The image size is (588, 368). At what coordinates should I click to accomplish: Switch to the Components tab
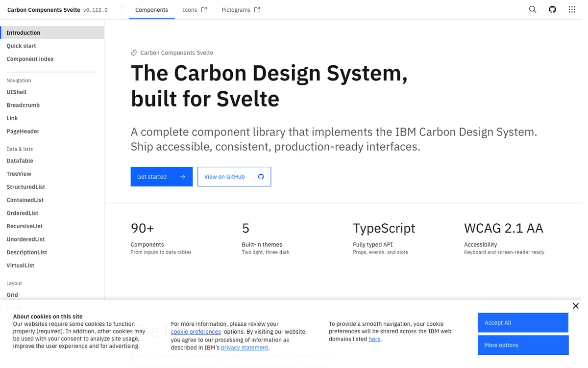pos(151,10)
